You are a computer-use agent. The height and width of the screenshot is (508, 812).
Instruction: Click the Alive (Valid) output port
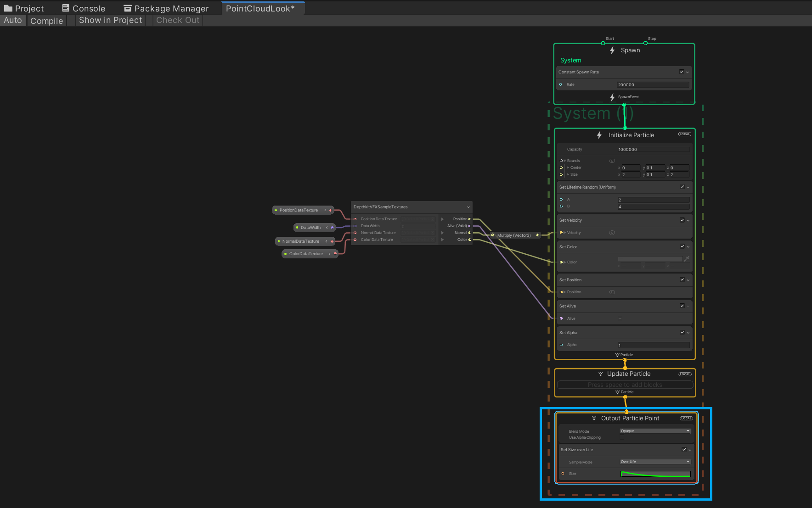tap(469, 226)
